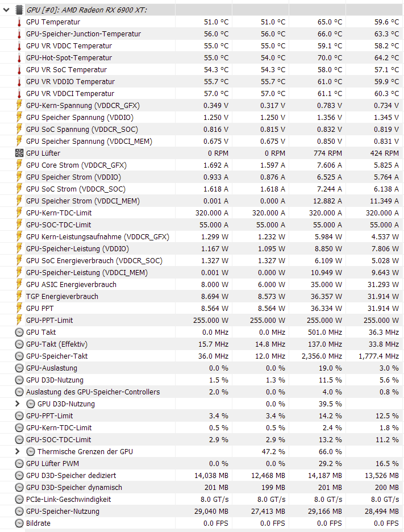404x532 pixels.
Task: Select TGP Energieverbrauch sensor label
Action: pyautogui.click(x=62, y=296)
